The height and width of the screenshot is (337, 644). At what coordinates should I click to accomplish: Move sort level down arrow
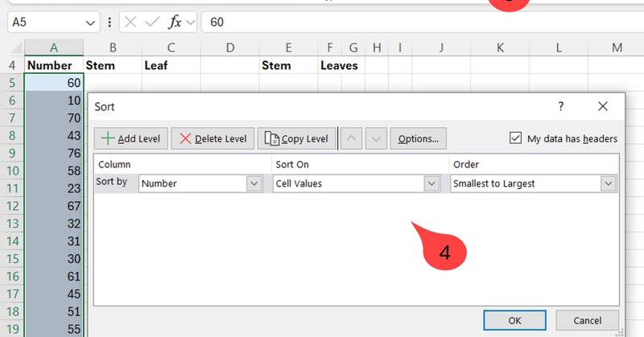point(376,138)
